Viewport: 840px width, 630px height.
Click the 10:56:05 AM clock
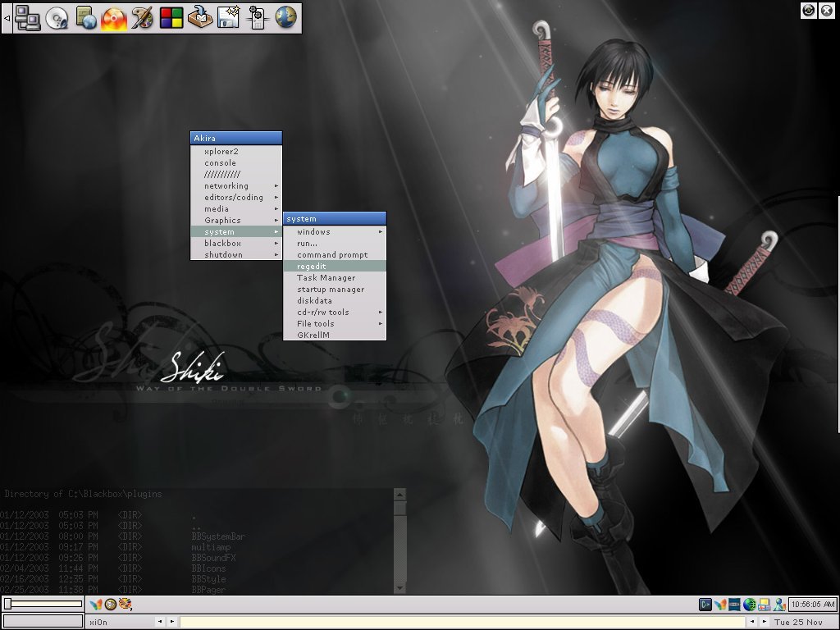point(813,605)
